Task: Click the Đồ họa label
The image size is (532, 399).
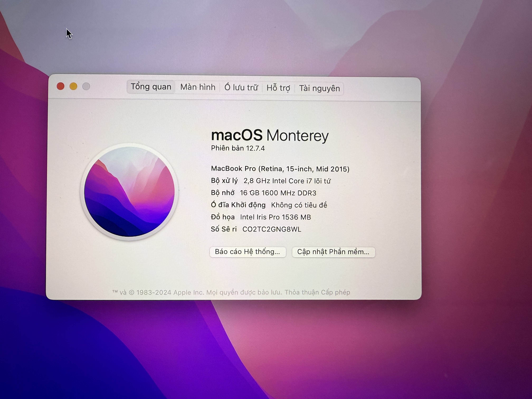Action: [223, 217]
